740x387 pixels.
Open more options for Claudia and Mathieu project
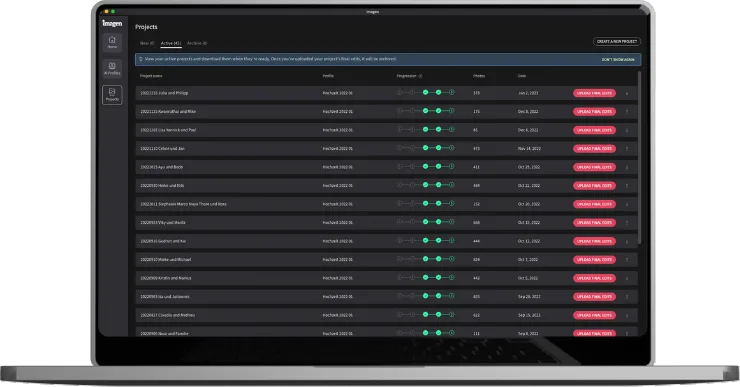[627, 315]
